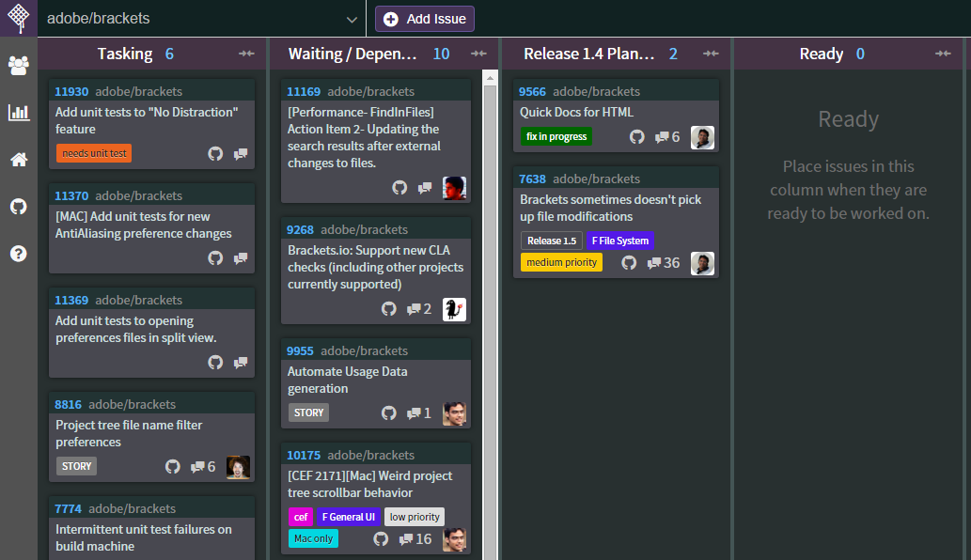Open help using the question mark icon

17,253
